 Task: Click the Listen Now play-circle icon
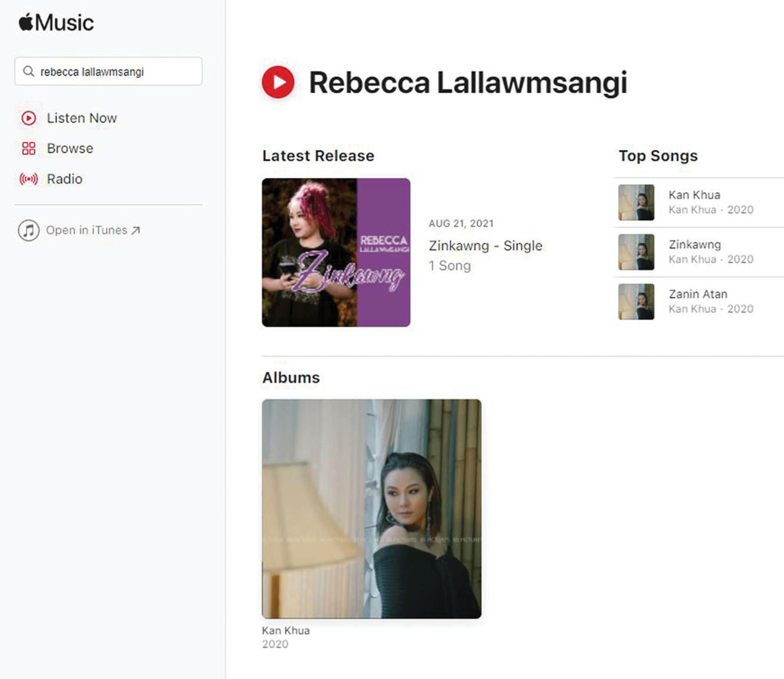click(29, 118)
